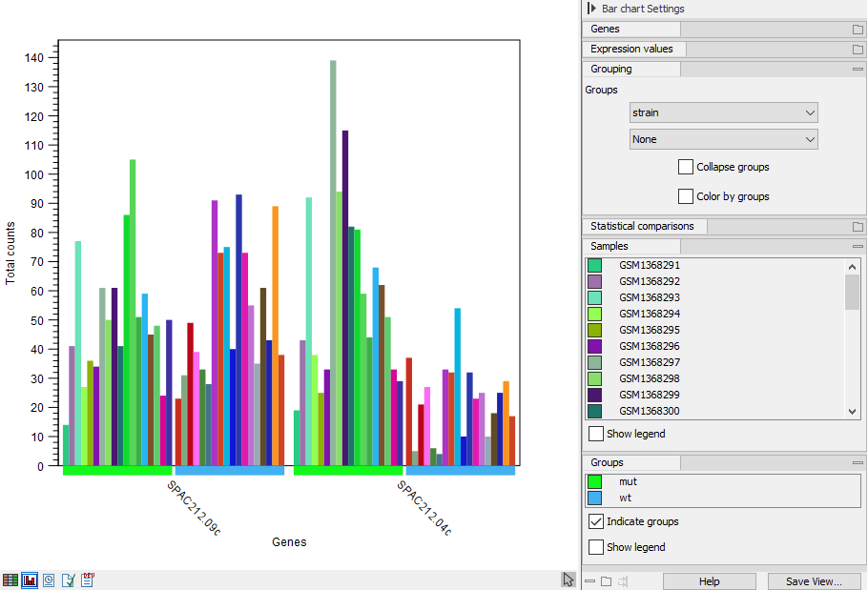Disable the Indicate groups checkbox
Screen dimensions: 868x590
[596, 521]
